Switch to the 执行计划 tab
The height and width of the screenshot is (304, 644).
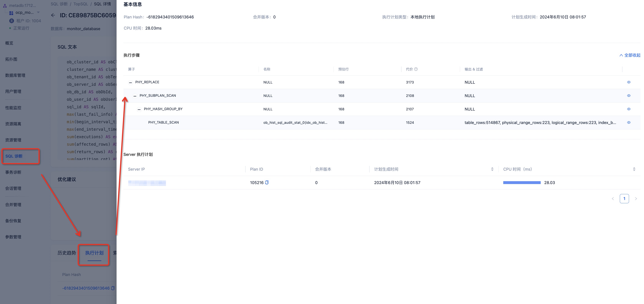tap(94, 253)
